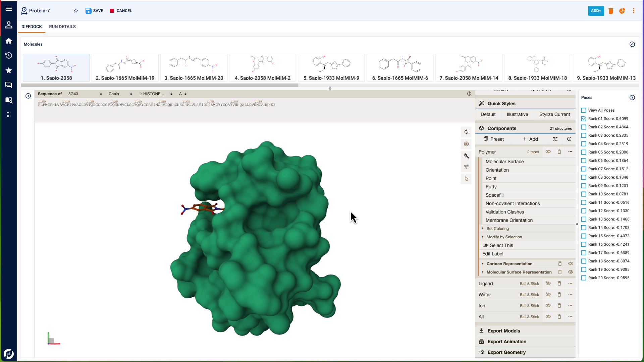This screenshot has height=362, width=644.
Task: Select Molecular Surface representation option
Action: (529, 162)
